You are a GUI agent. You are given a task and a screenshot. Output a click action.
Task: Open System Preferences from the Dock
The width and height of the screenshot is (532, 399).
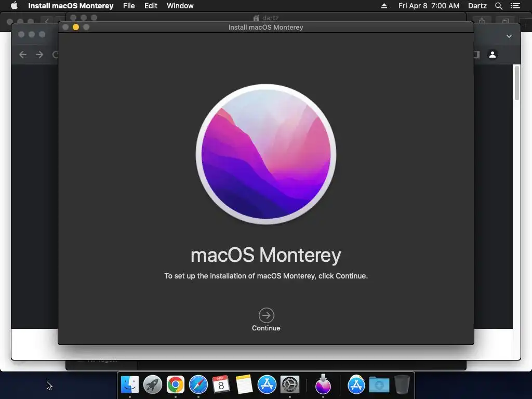pos(290,384)
